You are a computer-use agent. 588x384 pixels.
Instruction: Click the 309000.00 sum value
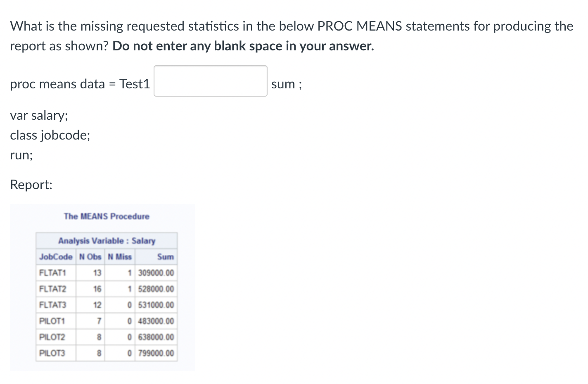(x=156, y=273)
